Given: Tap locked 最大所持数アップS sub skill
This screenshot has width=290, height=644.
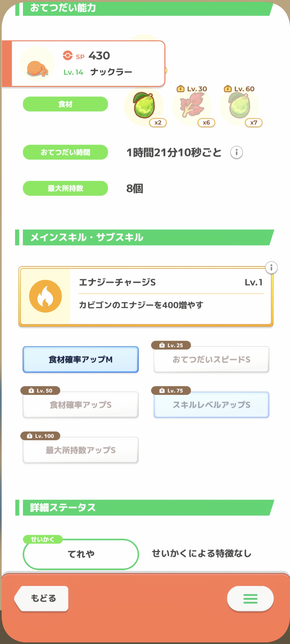Looking at the screenshot, I should coord(81,450).
